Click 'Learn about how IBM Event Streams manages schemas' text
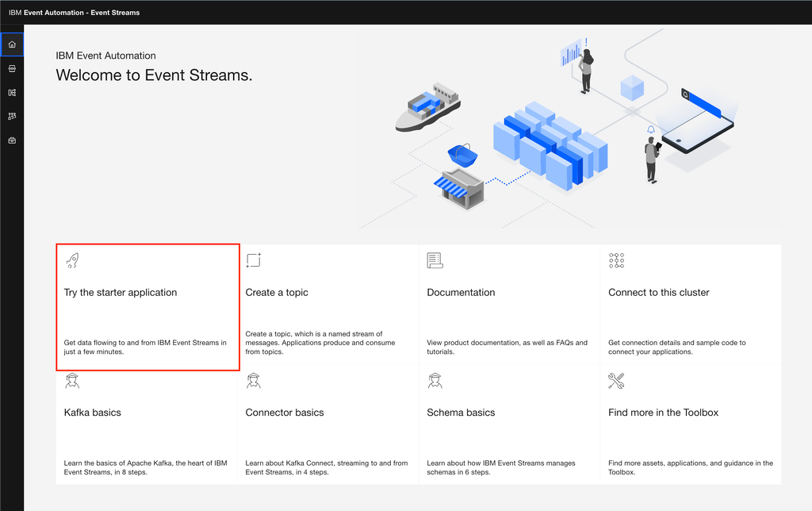812x511 pixels. [501, 467]
